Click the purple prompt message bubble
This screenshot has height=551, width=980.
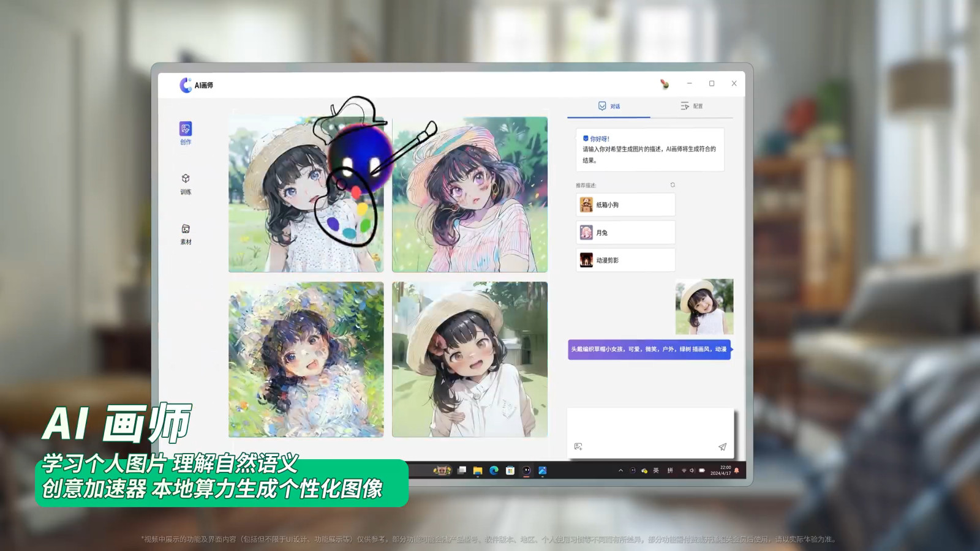pyautogui.click(x=649, y=350)
